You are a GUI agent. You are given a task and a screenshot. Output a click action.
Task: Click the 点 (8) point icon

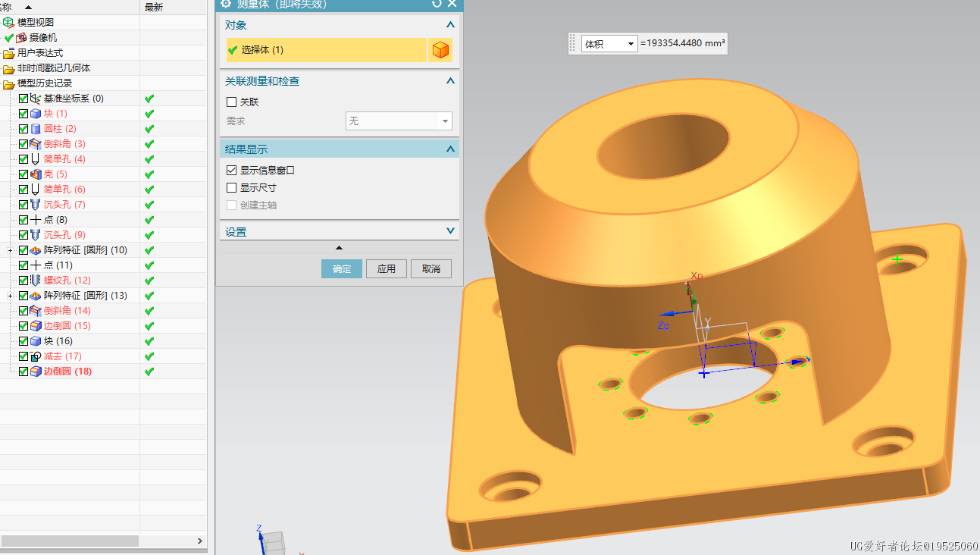tap(36, 220)
